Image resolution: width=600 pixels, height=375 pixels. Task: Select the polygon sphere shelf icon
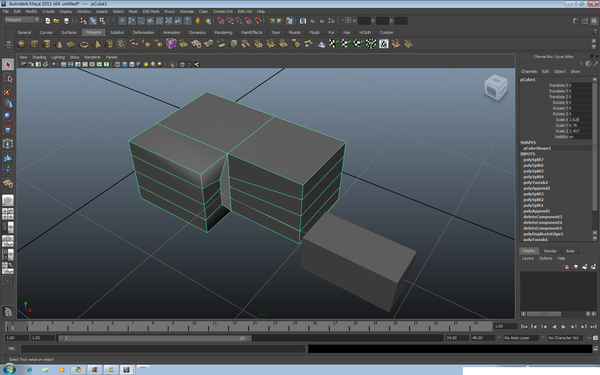22,44
